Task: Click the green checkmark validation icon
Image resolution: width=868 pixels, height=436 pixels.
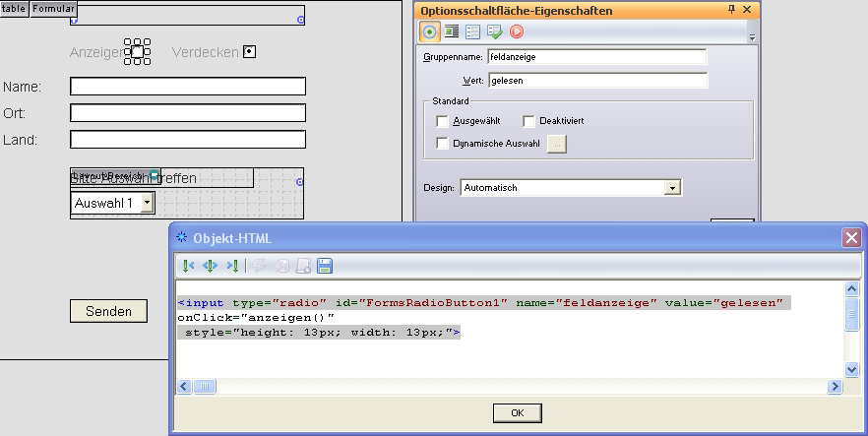Action: click(495, 31)
